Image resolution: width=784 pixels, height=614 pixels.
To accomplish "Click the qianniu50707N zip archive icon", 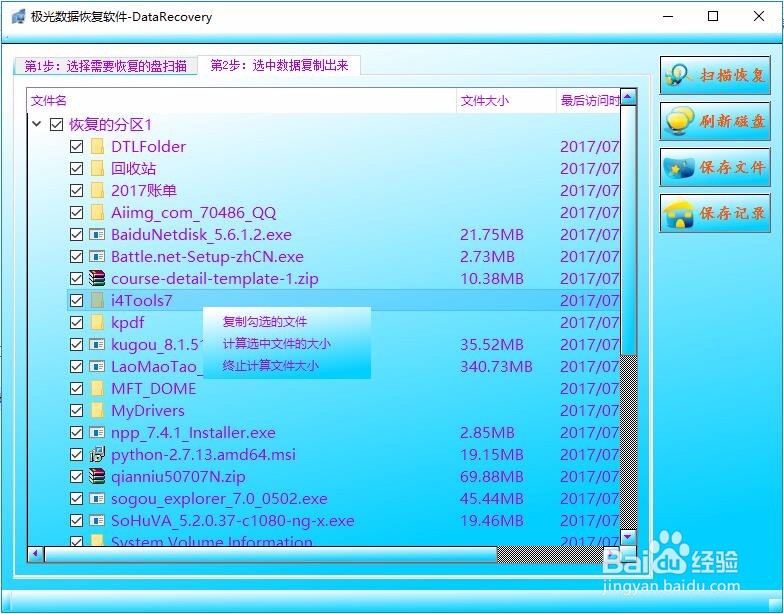I will pos(97,476).
